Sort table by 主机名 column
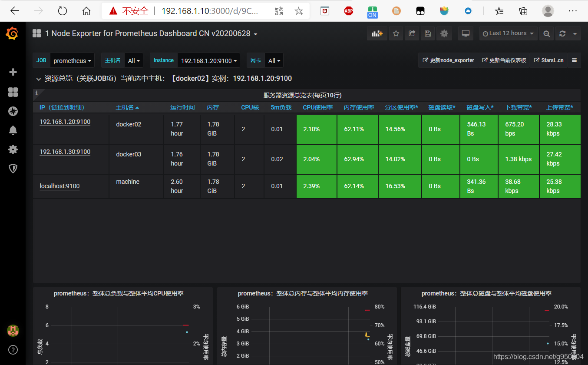 click(127, 107)
